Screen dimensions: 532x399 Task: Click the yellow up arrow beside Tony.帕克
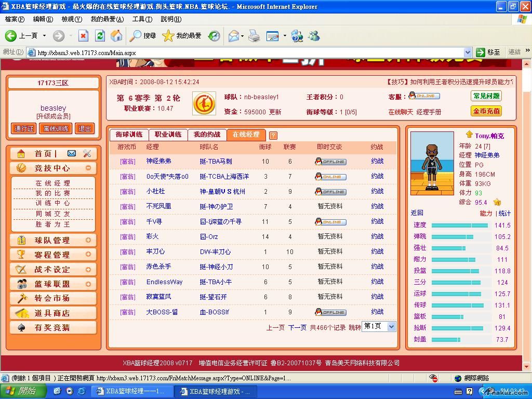tap(469, 134)
